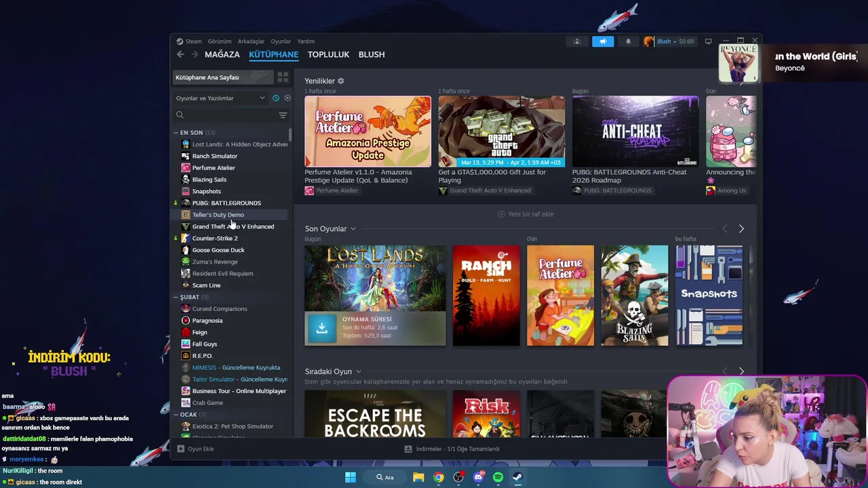Viewport: 868px width, 488px height.
Task: Show next games in Son Oyunlar
Action: [x=741, y=229]
